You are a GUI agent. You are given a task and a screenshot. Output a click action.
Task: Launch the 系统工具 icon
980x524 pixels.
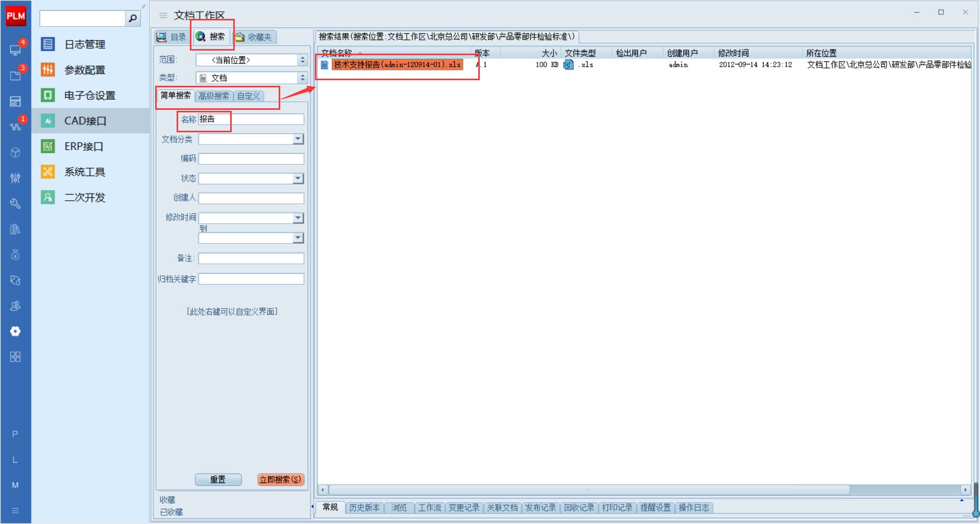[x=48, y=172]
